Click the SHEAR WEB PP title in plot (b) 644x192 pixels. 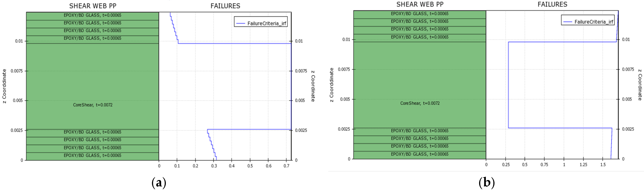(420, 4)
